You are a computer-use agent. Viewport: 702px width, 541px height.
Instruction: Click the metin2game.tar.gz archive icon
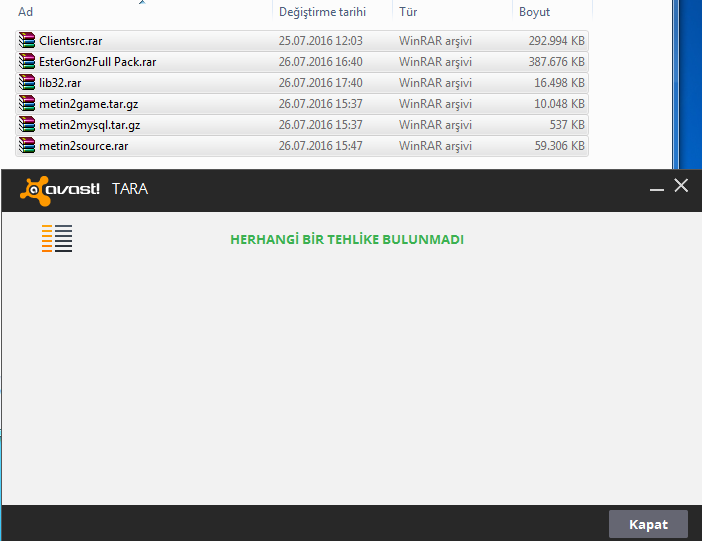(27, 103)
